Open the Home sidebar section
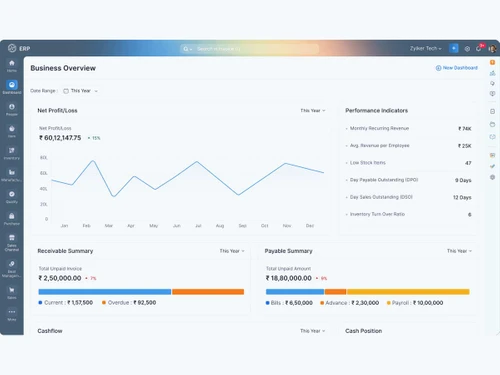The width and height of the screenshot is (500, 375). tap(12, 66)
